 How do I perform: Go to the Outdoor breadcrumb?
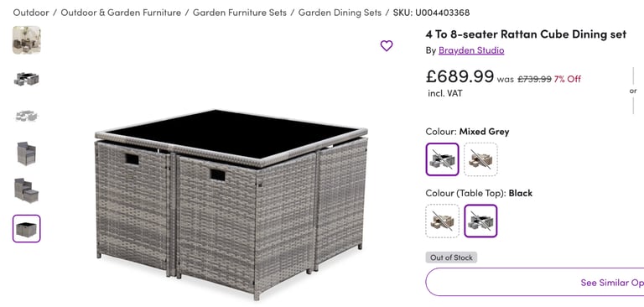pos(31,13)
